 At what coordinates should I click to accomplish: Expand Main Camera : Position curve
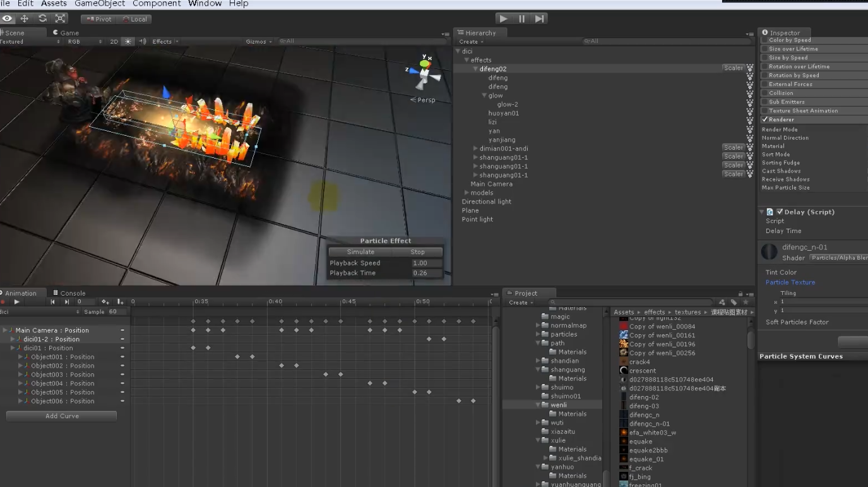(5, 330)
